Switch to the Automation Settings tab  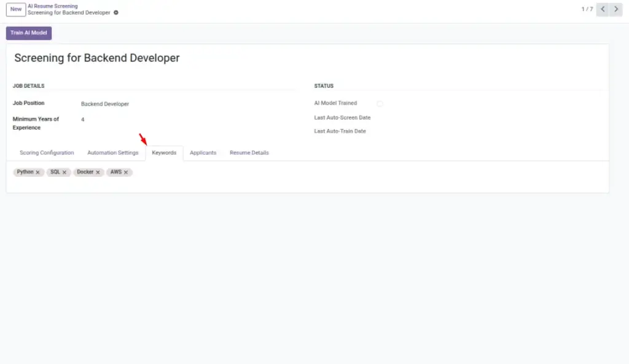[x=113, y=153]
